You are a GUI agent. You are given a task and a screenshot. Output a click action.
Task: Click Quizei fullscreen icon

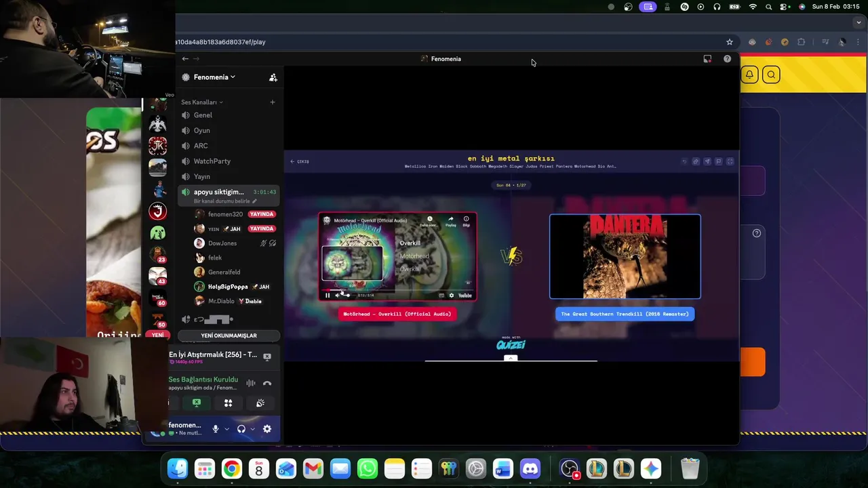[x=730, y=161]
